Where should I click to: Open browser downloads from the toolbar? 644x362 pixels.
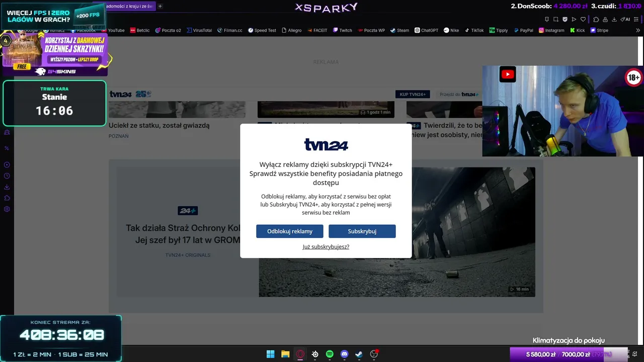(614, 19)
